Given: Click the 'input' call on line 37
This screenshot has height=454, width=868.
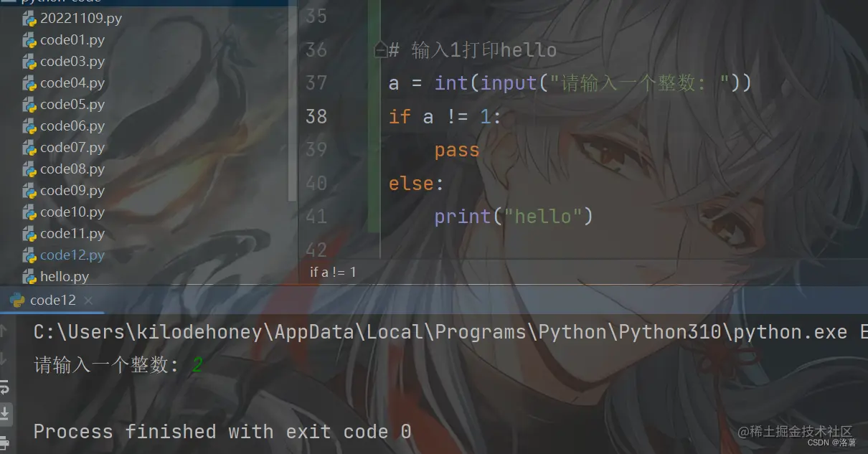Looking at the screenshot, I should (x=509, y=83).
